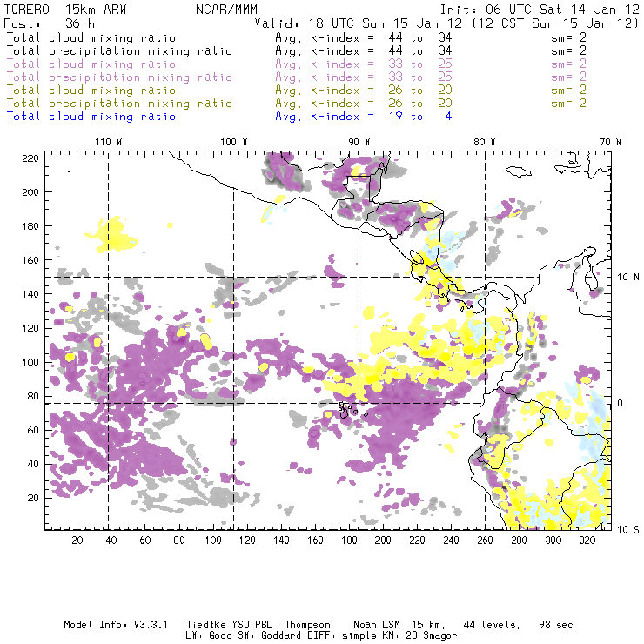Select the "44 levels," footer text
Screen dimensions: 644x644
coord(492,625)
